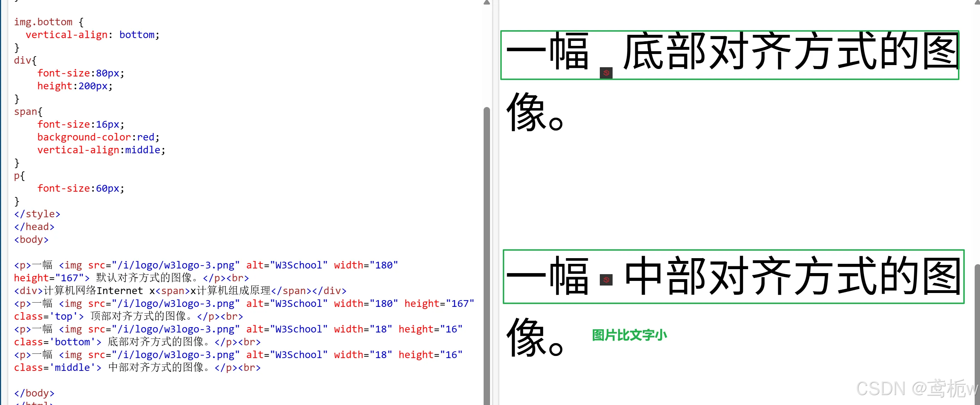
Task: Click the 'vertical-align:middle;' declaration
Action: coord(101,150)
